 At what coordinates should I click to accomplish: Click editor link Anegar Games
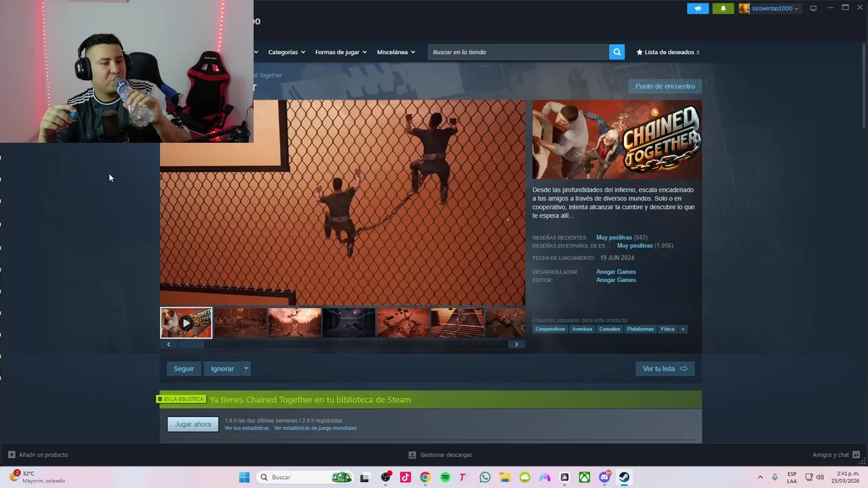coord(616,280)
